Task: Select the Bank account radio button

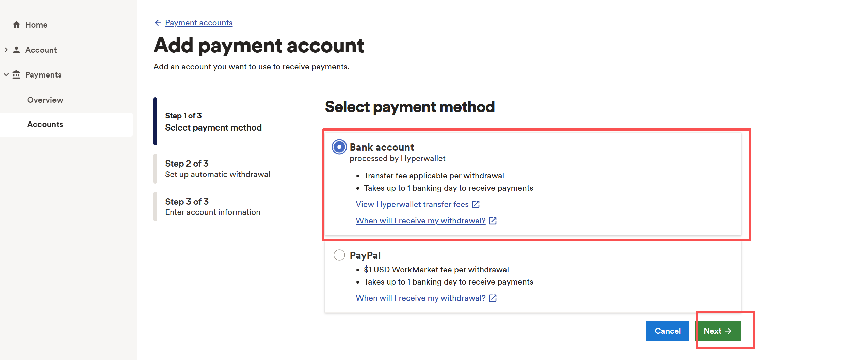Action: coord(339,147)
